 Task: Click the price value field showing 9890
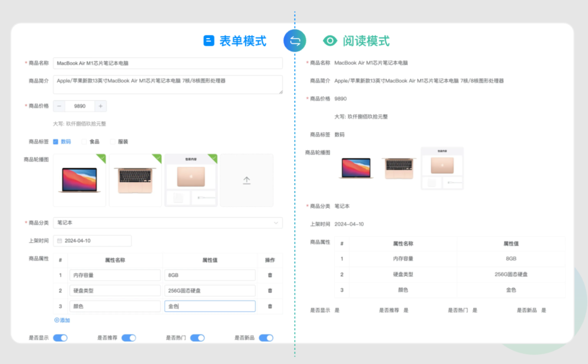pyautogui.click(x=79, y=106)
